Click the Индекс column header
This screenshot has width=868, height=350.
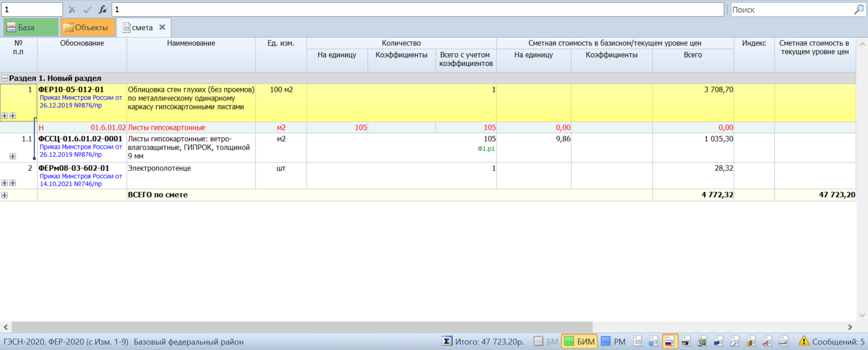(754, 55)
